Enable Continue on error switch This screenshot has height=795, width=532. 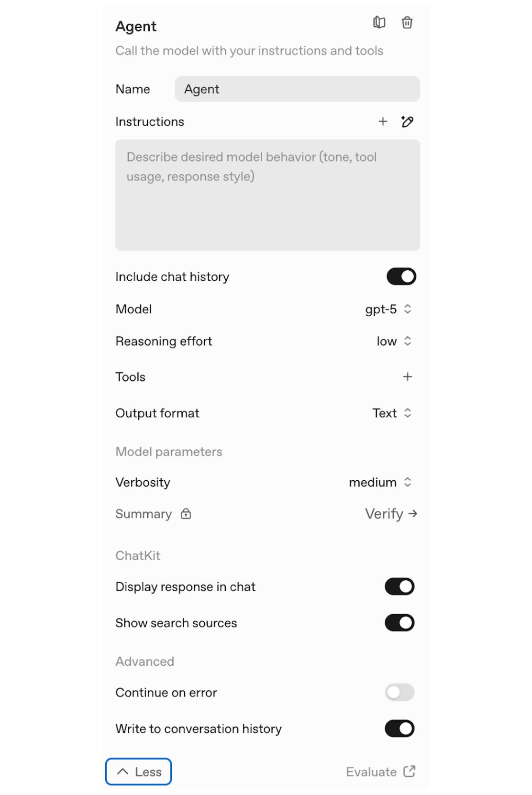399,692
